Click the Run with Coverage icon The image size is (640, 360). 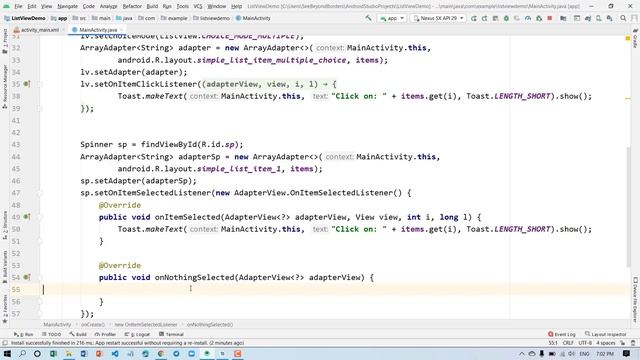(517, 18)
